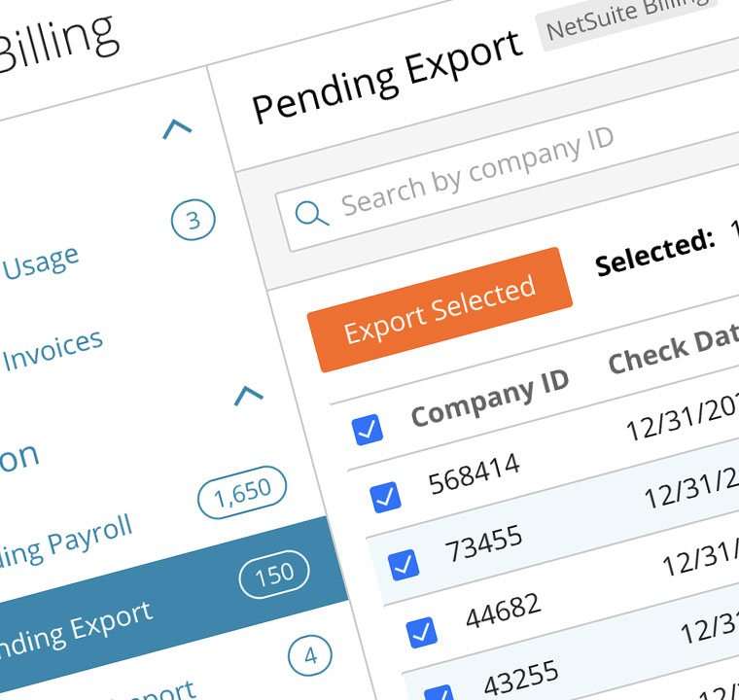Click the badge showing 4
Viewport: 739px width, 700px height.
[x=310, y=655]
